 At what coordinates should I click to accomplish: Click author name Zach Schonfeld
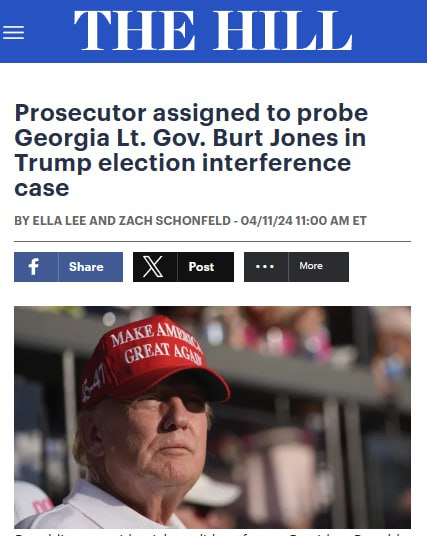pyautogui.click(x=175, y=221)
